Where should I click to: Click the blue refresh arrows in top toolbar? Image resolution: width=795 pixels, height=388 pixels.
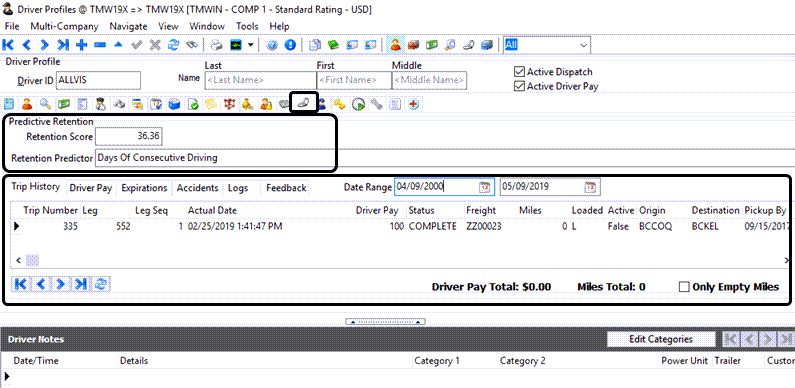tap(173, 45)
